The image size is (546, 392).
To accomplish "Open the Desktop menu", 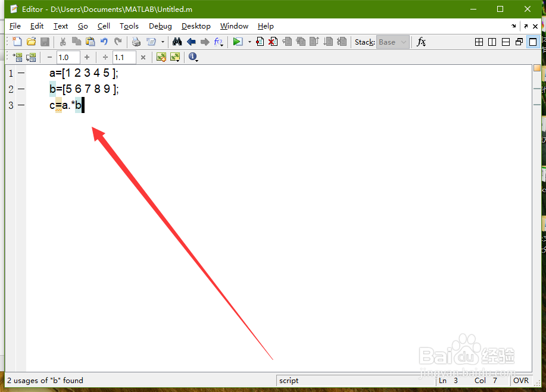I will click(x=196, y=26).
